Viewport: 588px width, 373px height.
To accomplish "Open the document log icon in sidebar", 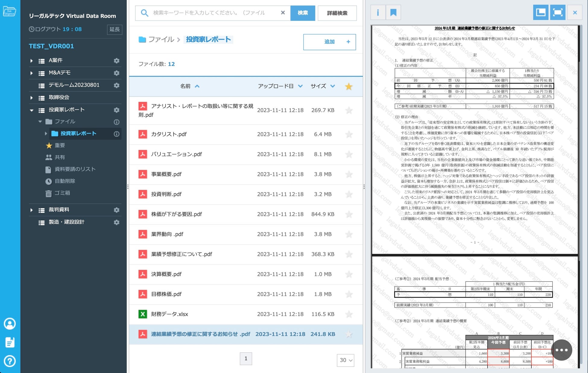I will [10, 342].
